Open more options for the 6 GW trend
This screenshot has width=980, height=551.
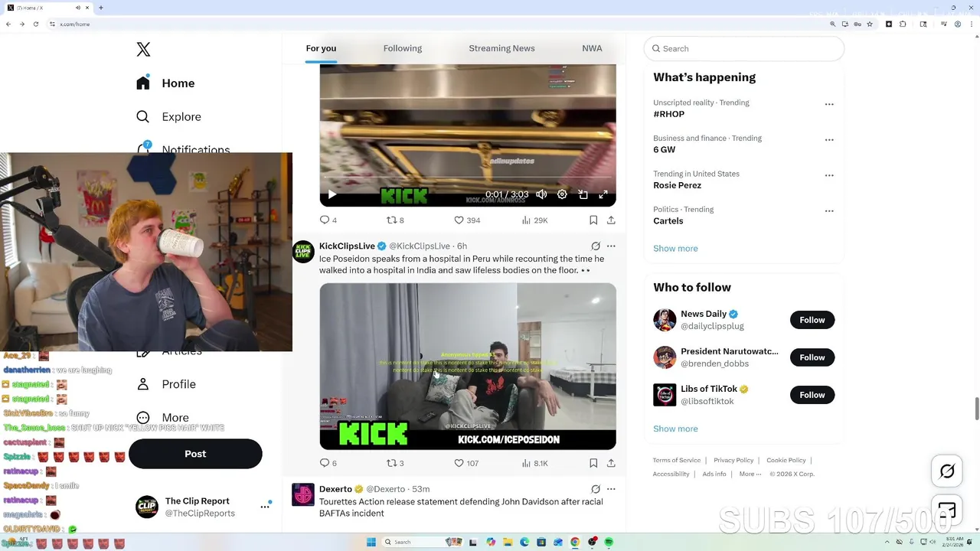[x=829, y=140]
